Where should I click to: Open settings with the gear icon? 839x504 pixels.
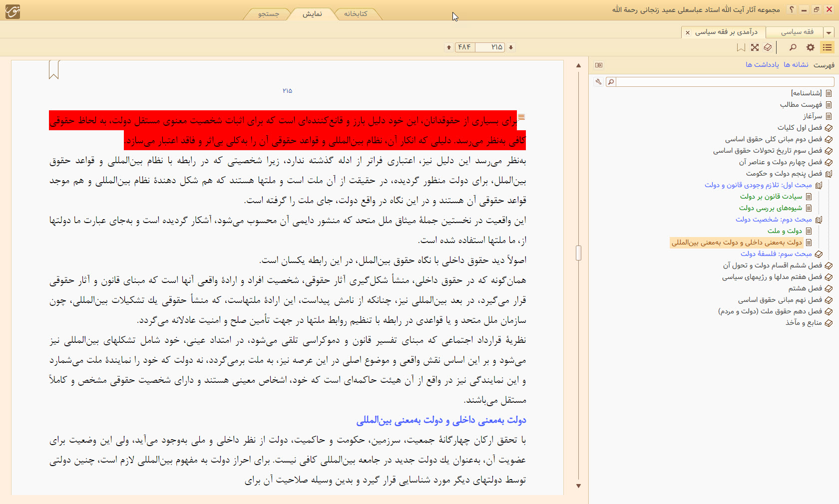coord(811,47)
